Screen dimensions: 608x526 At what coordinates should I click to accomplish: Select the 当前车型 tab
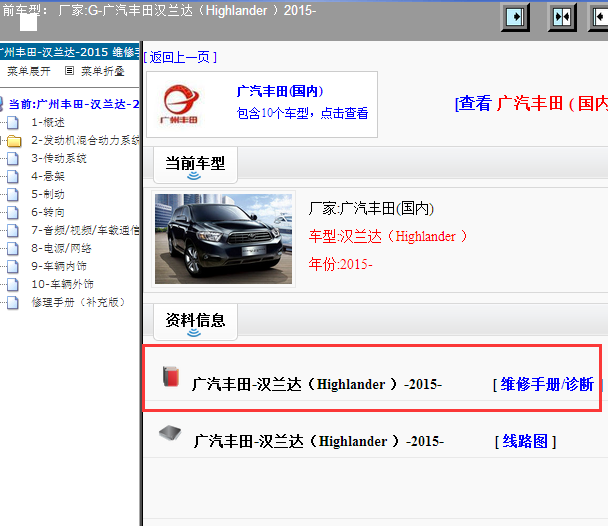click(x=195, y=164)
